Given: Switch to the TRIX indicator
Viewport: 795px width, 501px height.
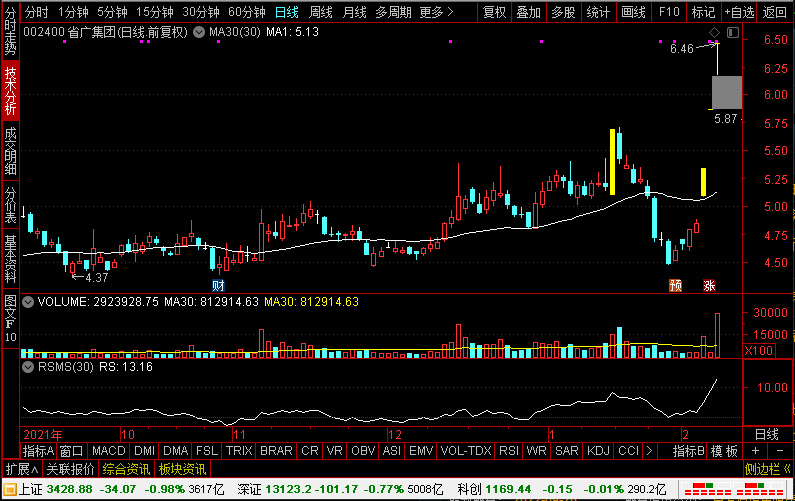Looking at the screenshot, I should 239,451.
